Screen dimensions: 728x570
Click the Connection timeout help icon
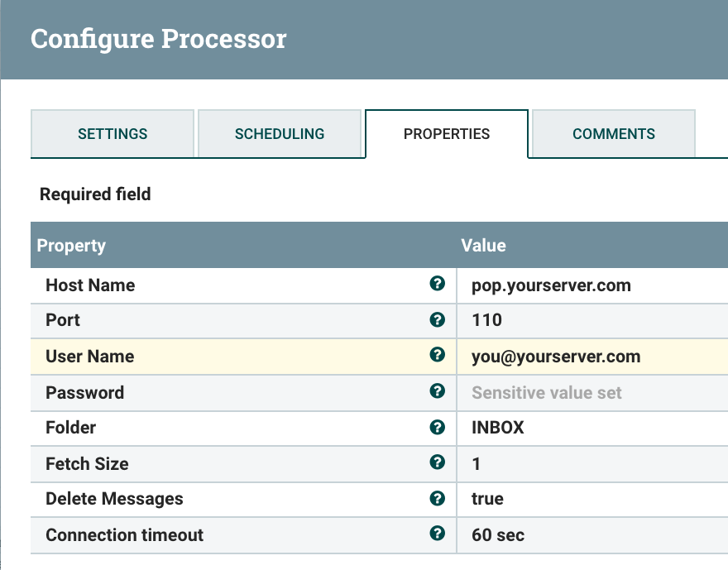pyautogui.click(x=438, y=534)
